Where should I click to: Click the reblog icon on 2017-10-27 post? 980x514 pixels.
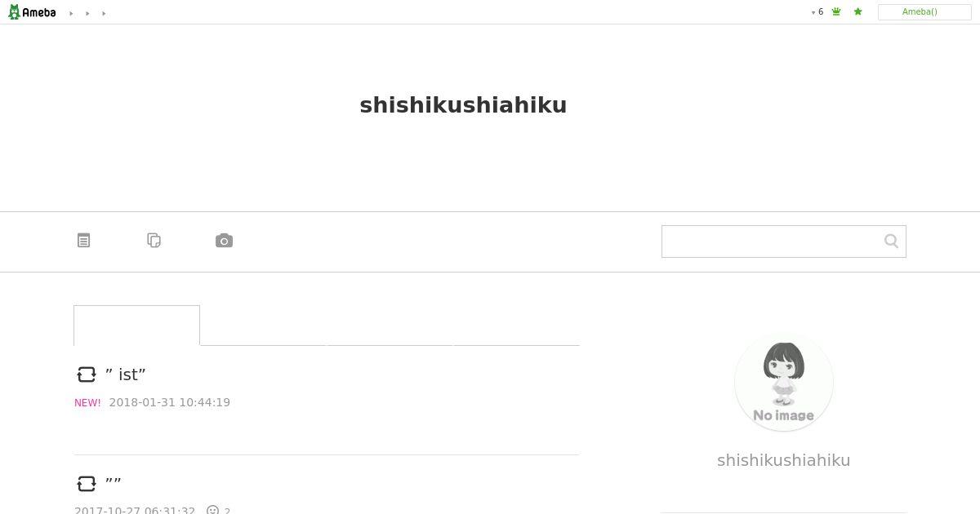pyautogui.click(x=87, y=484)
